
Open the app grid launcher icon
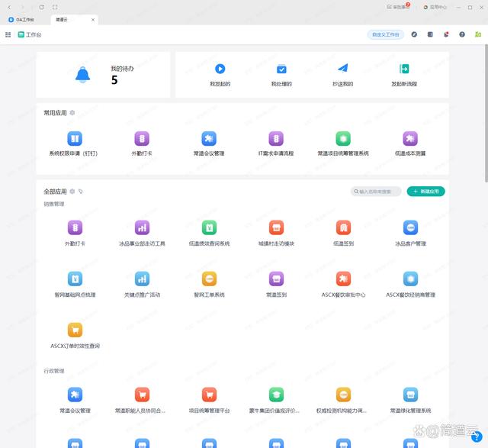click(x=8, y=34)
